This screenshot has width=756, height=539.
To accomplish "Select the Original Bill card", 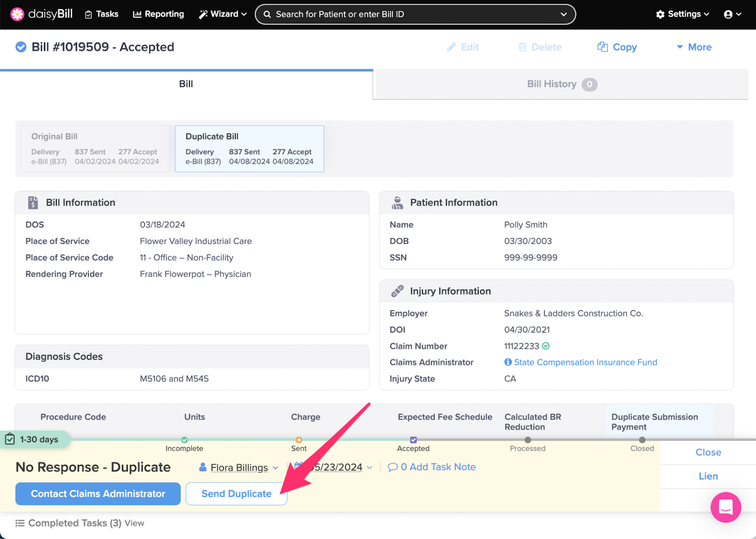I will click(94, 148).
